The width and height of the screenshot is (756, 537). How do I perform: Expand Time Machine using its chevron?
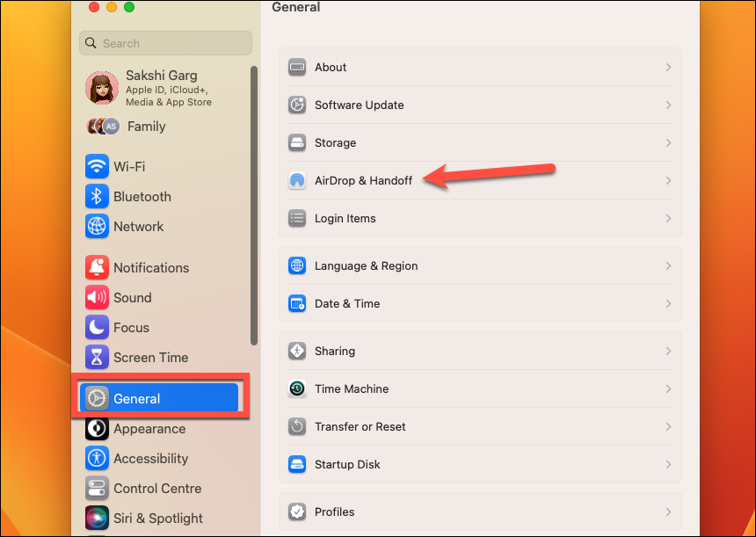pos(668,388)
